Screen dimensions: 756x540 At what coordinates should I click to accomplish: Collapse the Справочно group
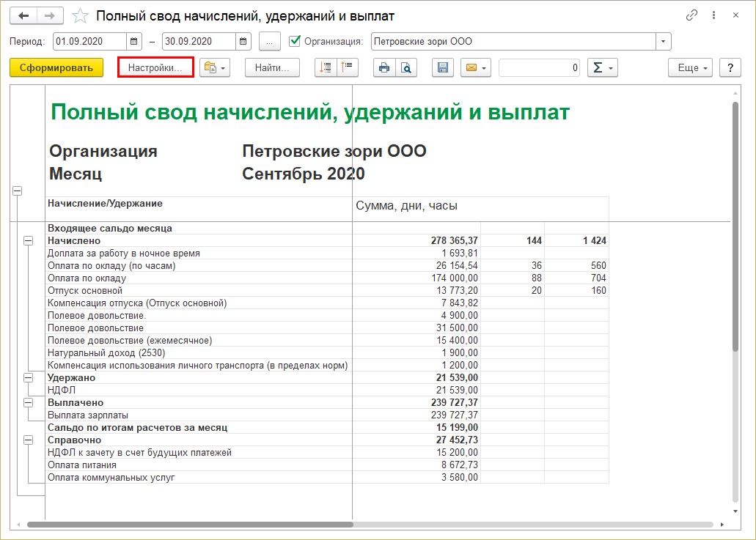coord(29,440)
